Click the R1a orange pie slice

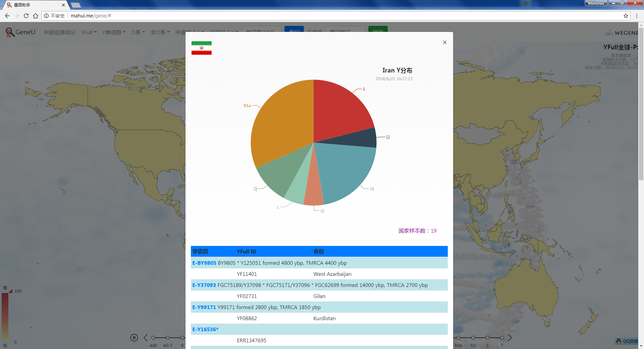point(282,128)
